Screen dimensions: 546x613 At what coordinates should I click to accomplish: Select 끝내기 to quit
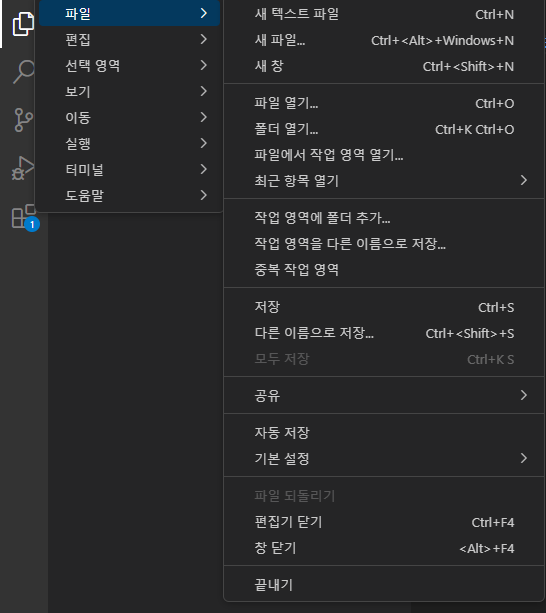click(x=384, y=585)
